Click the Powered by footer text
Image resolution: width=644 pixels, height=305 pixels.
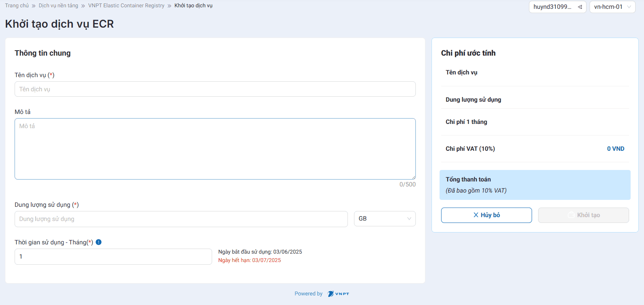tap(308, 294)
